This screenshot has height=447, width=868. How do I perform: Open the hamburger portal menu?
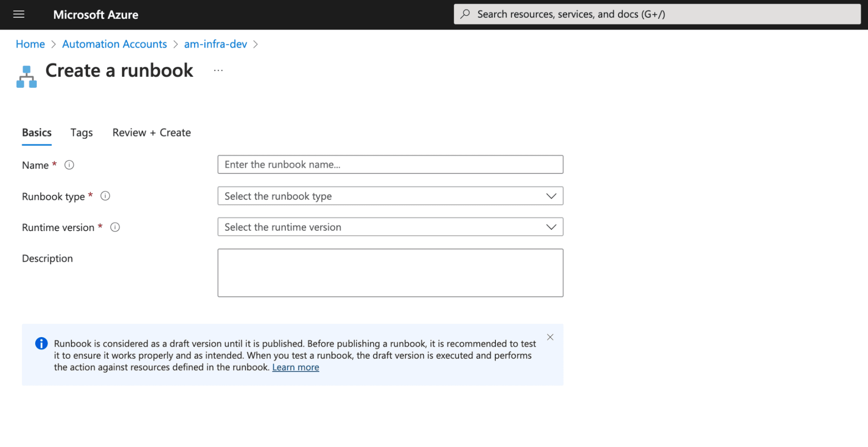(x=19, y=14)
